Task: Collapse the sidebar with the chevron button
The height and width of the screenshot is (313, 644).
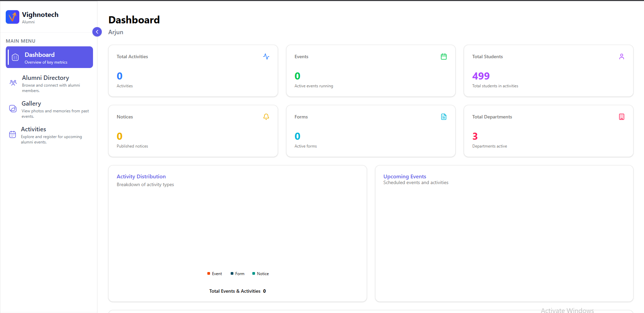Action: point(97,32)
